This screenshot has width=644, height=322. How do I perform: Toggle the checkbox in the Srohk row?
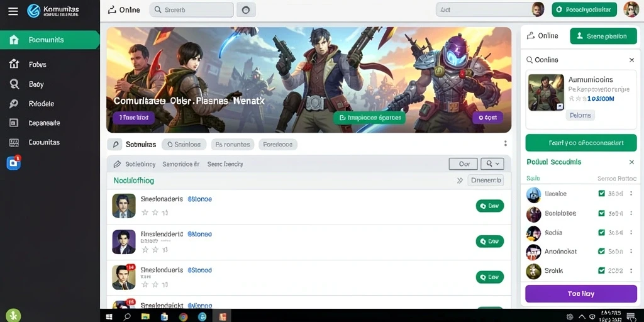click(x=601, y=270)
